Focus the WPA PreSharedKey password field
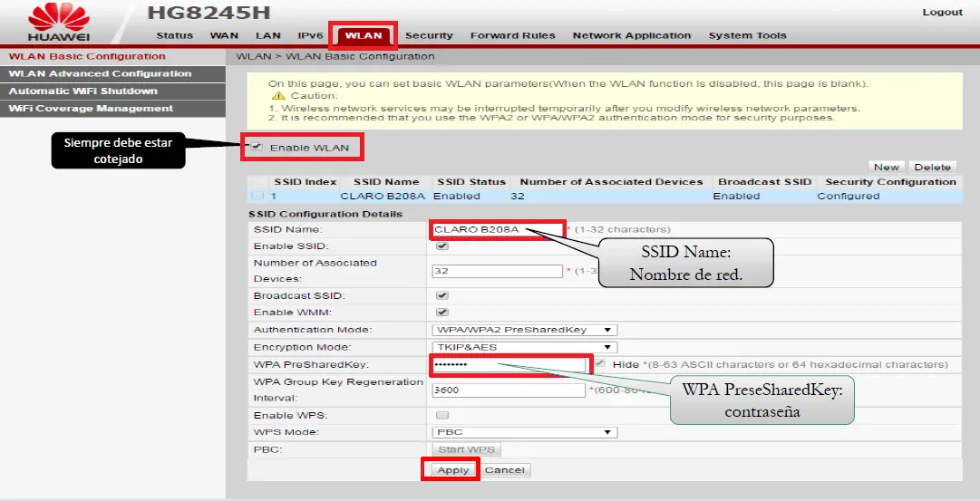 [509, 364]
